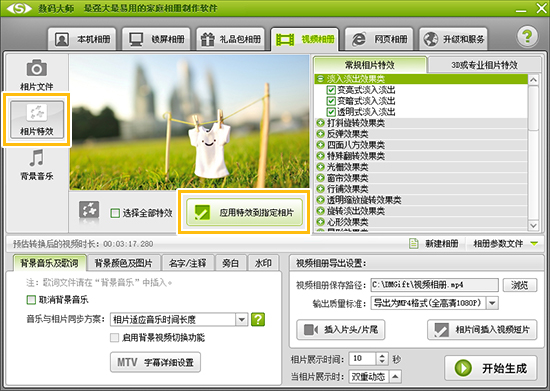
Task: Click the 新建相册 document icon
Action: [x=414, y=243]
